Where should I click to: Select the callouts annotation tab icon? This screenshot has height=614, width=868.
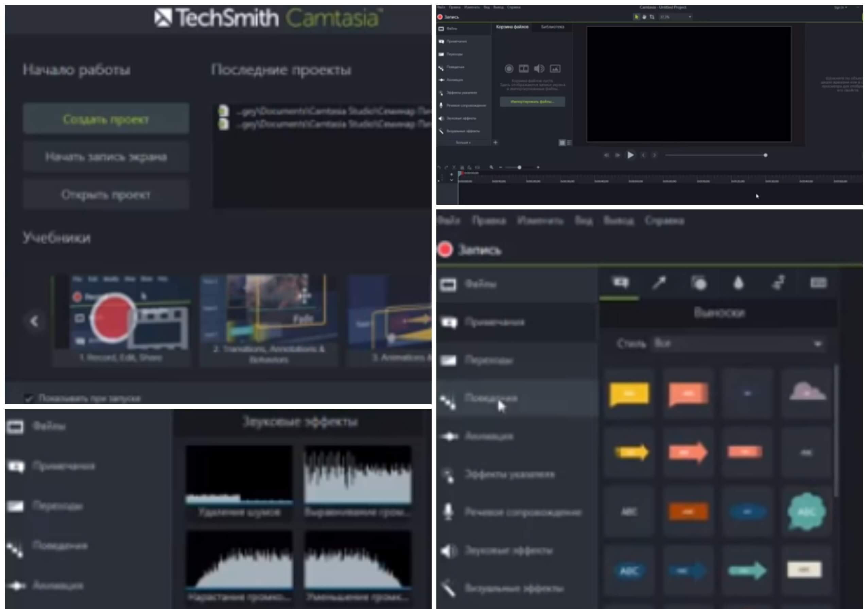click(620, 283)
